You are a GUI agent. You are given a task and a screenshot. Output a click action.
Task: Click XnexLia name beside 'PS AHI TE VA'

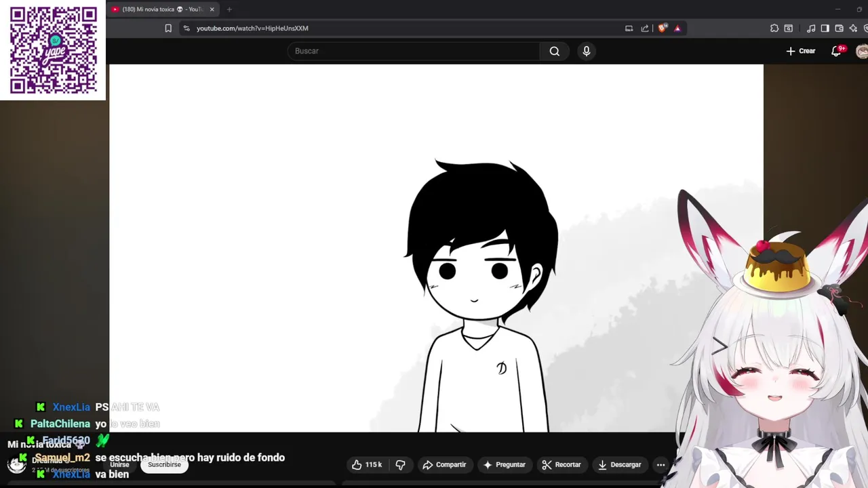71,407
